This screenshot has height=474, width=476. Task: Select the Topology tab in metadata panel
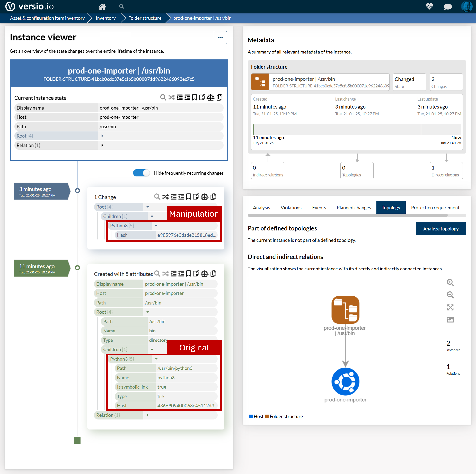[x=391, y=207]
